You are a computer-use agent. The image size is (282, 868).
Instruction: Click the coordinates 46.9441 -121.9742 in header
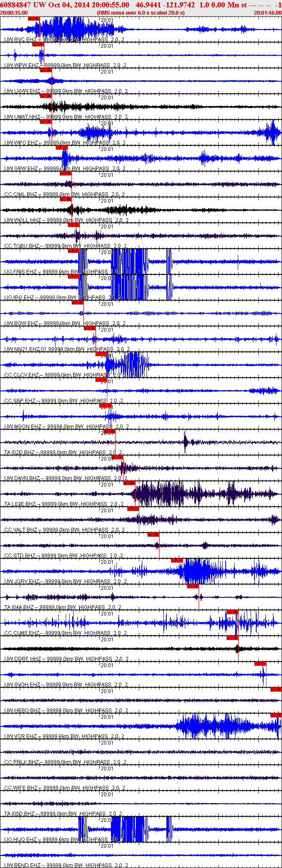tap(165, 4)
